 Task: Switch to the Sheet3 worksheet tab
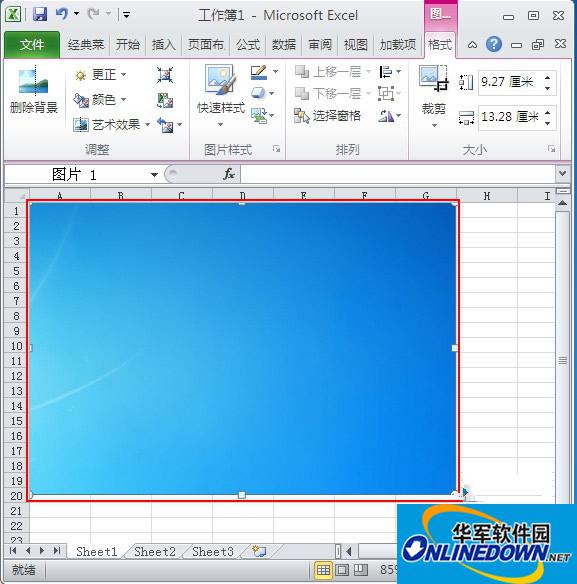213,551
